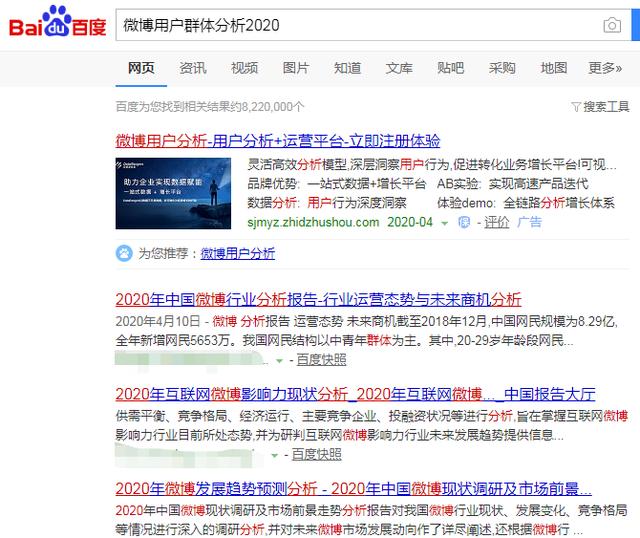Go to the 地图 tab

click(554, 68)
